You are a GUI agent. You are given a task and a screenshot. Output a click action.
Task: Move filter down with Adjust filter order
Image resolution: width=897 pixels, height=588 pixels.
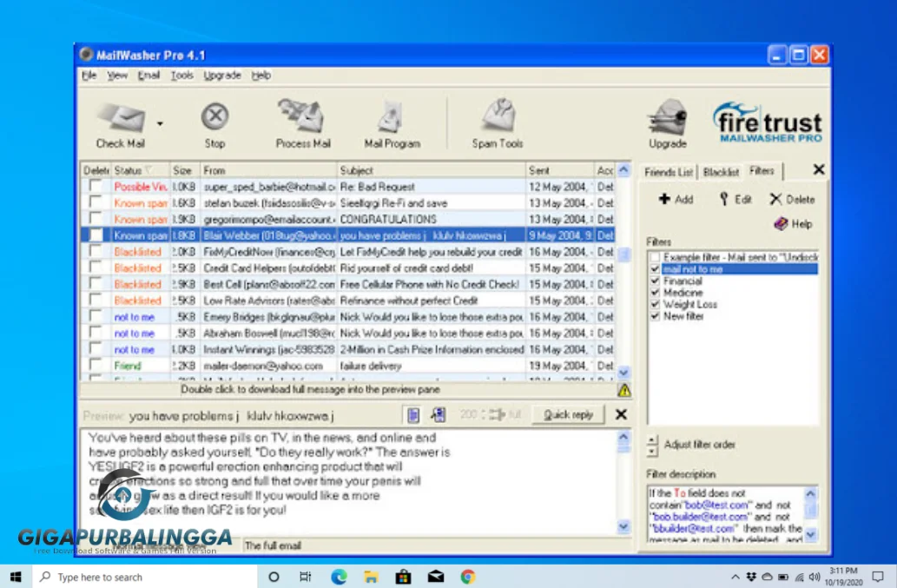[652, 451]
